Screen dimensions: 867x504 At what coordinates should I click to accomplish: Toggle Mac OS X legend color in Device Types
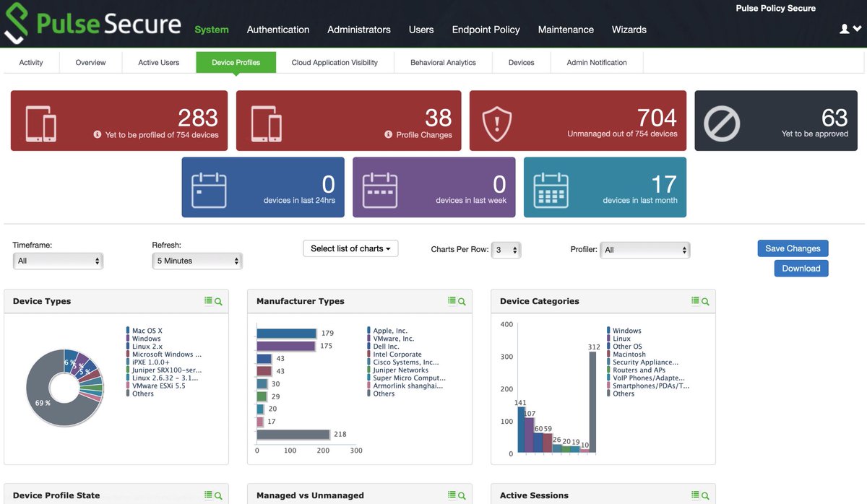(128, 331)
